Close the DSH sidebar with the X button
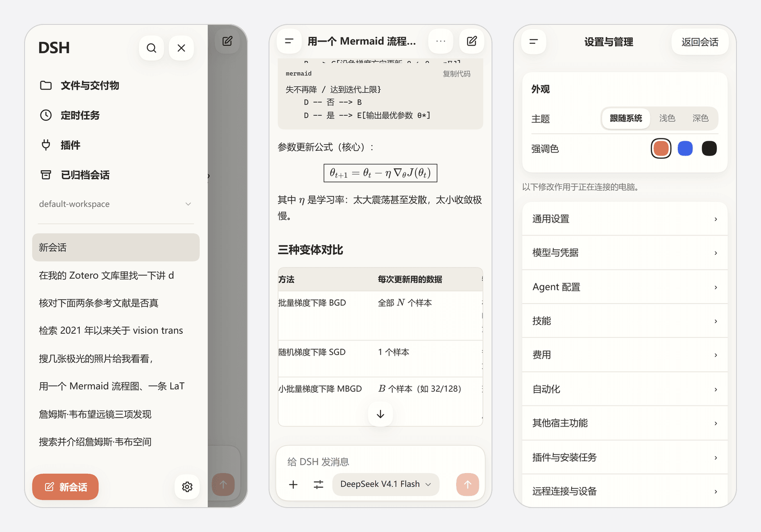 [x=181, y=48]
